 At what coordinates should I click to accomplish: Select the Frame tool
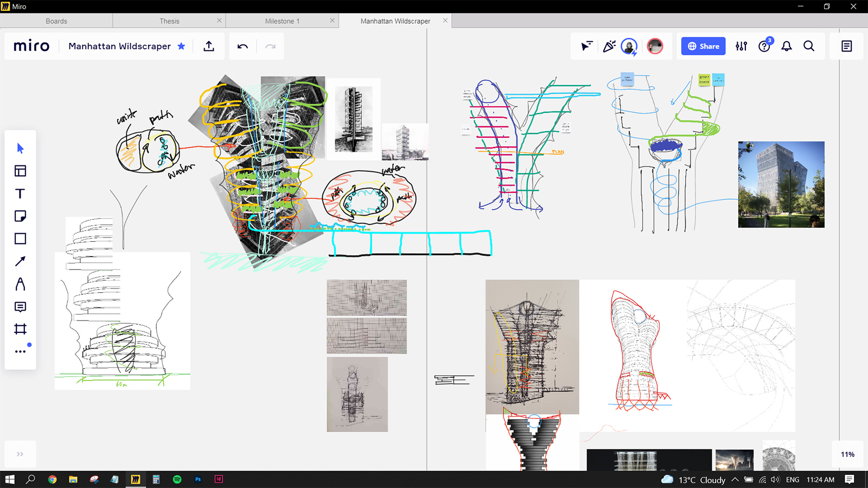20,329
